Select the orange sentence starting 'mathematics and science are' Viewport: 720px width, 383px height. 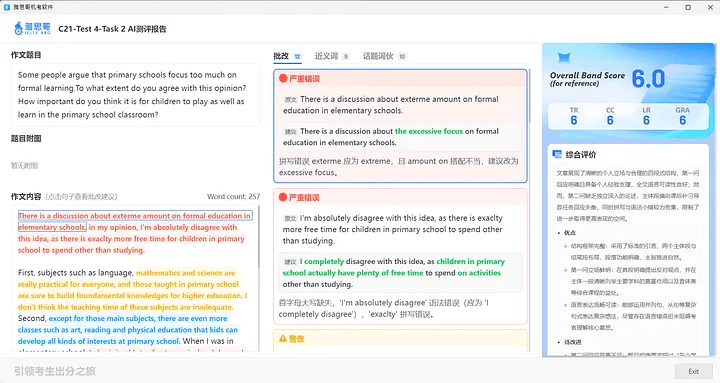[x=132, y=290]
